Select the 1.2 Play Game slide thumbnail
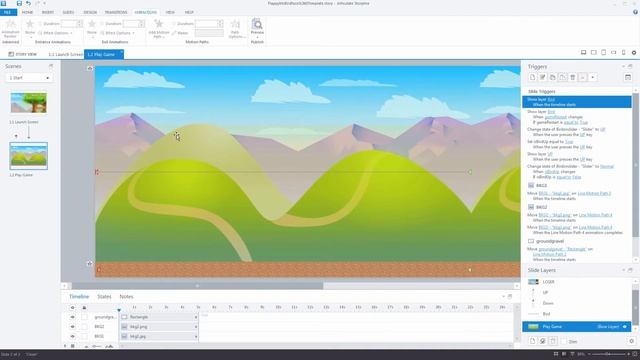 [x=29, y=156]
